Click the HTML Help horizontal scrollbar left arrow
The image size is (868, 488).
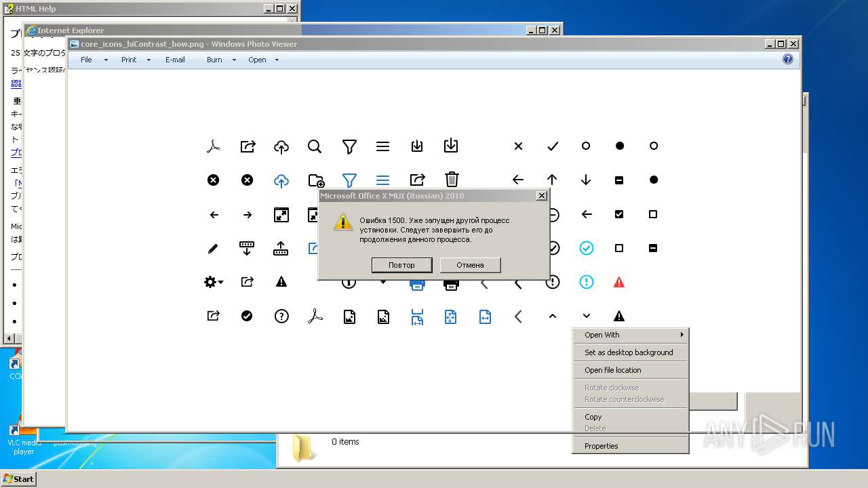coord(9,338)
